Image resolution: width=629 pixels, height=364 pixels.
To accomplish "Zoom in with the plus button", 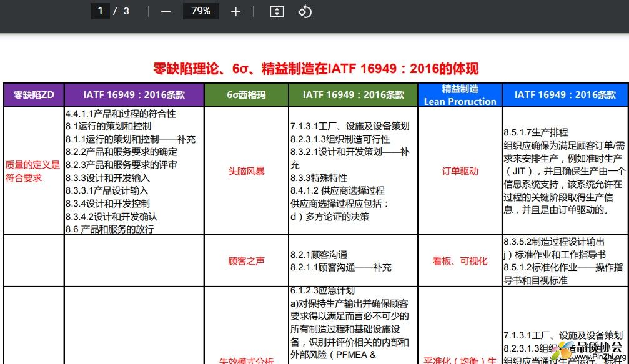I will [236, 12].
